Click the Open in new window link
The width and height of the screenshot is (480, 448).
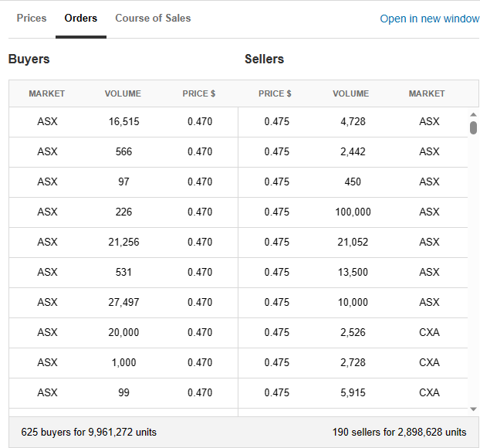[x=429, y=19]
